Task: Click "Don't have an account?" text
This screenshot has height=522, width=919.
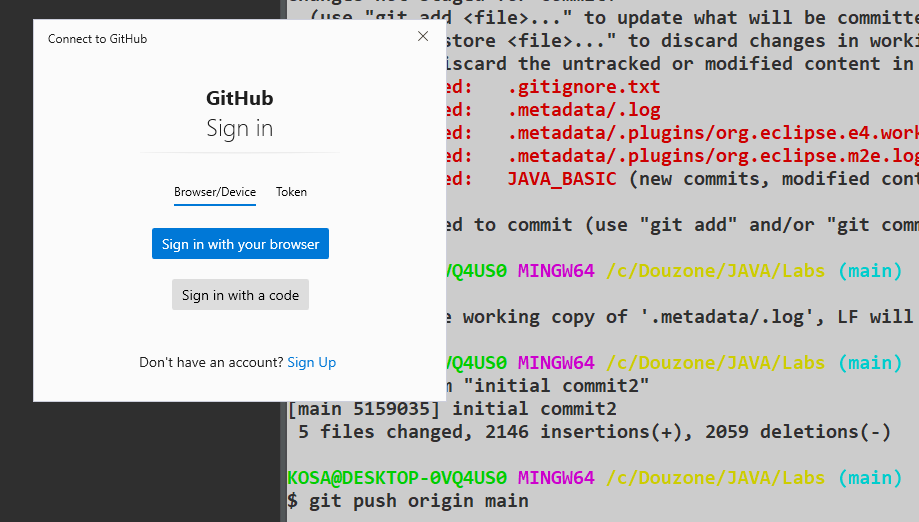Action: click(x=211, y=363)
